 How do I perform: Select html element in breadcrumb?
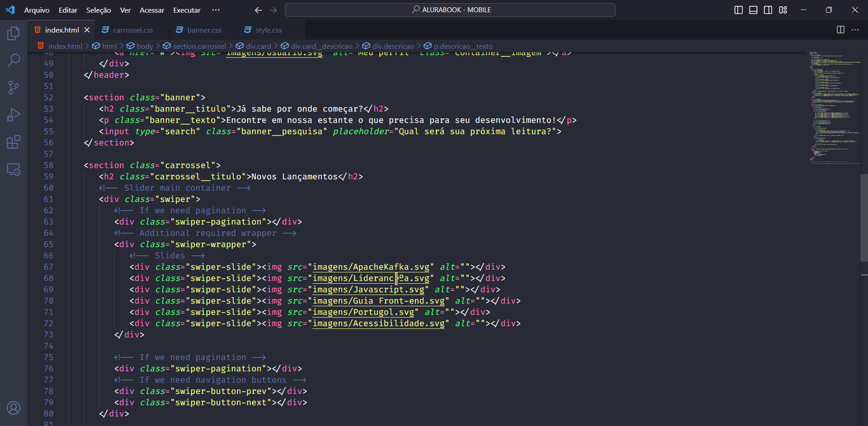109,46
